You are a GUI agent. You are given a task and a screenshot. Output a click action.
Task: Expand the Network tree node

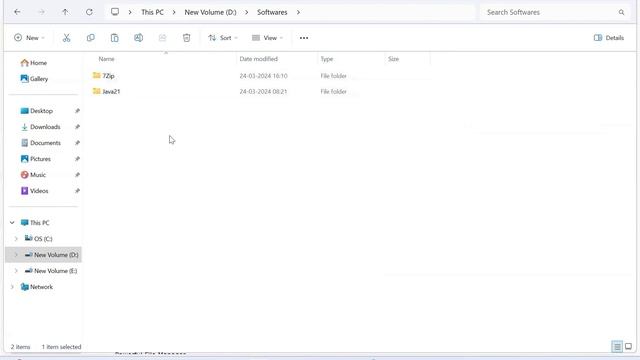point(12,287)
